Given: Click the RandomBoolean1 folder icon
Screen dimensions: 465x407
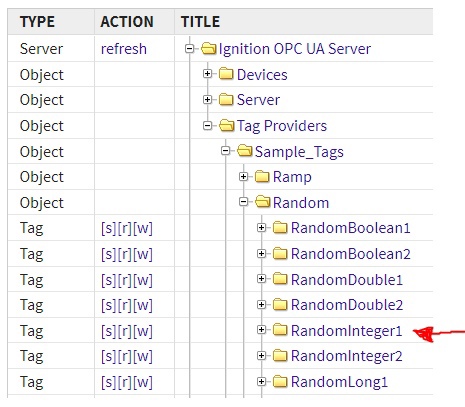Looking at the screenshot, I should [280, 228].
